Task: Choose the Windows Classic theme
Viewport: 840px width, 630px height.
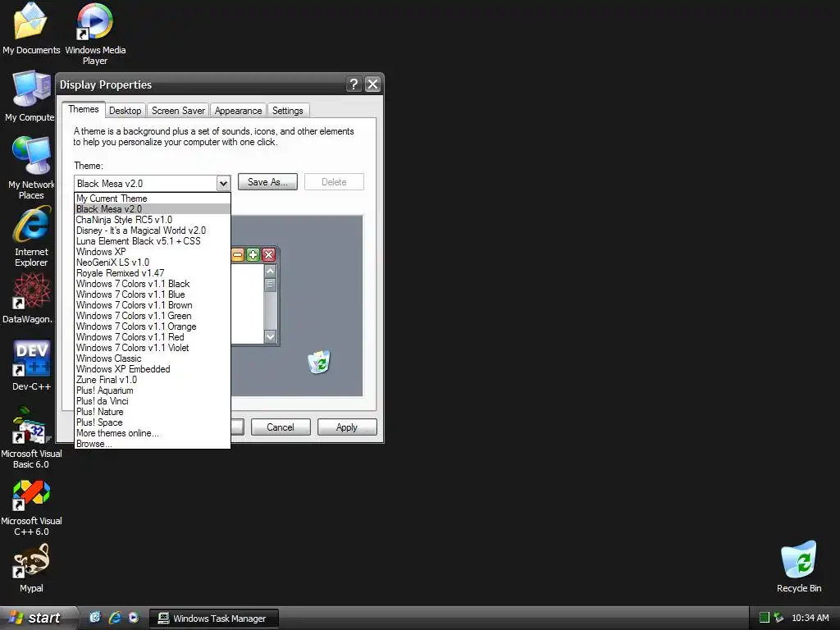Action: (x=152, y=359)
